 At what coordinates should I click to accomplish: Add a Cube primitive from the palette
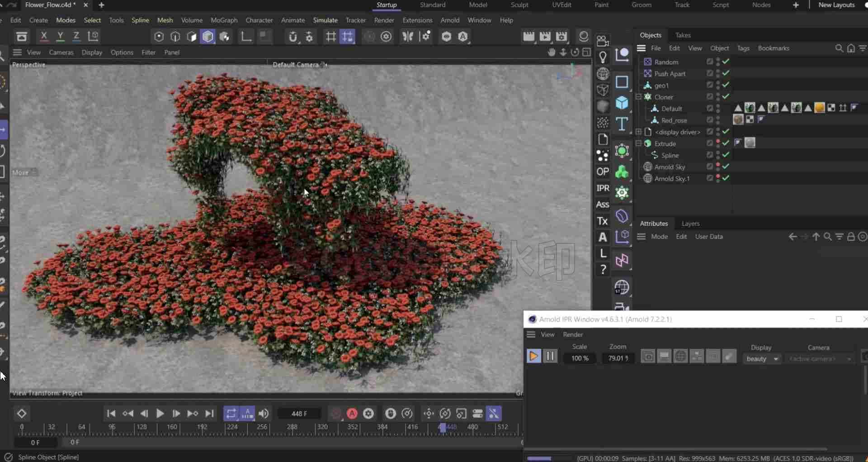[622, 103]
